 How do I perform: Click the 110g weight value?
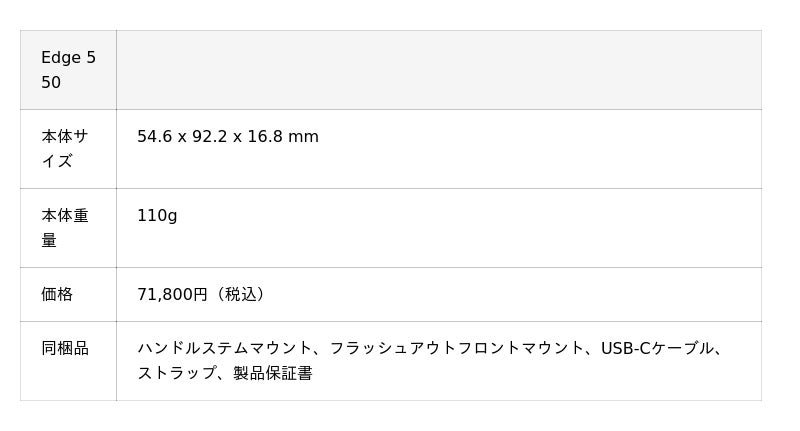pos(157,216)
